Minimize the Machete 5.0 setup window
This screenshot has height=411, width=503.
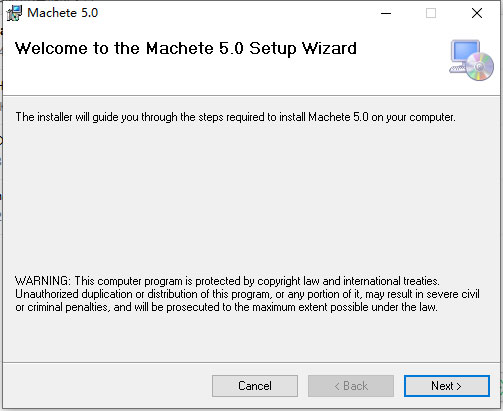point(386,13)
